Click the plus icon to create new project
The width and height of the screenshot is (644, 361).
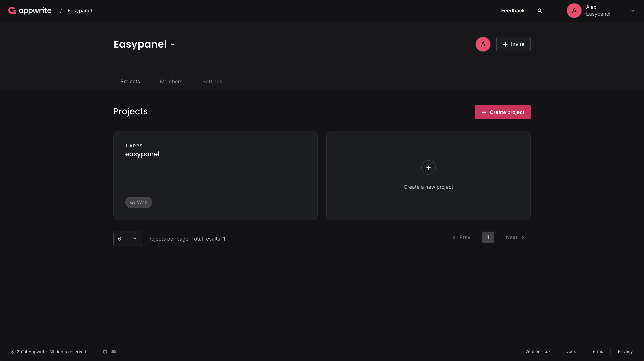pyautogui.click(x=428, y=167)
